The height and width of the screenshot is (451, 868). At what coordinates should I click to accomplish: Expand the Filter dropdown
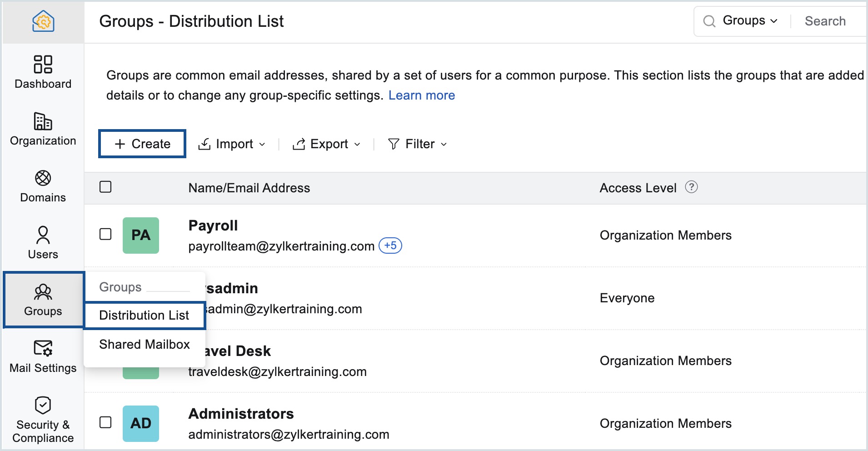[417, 144]
